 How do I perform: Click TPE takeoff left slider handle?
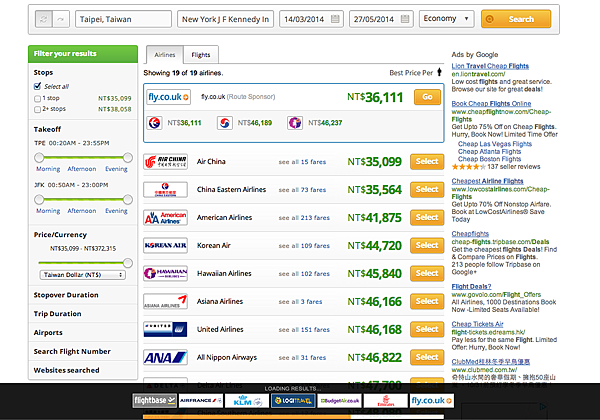point(39,157)
